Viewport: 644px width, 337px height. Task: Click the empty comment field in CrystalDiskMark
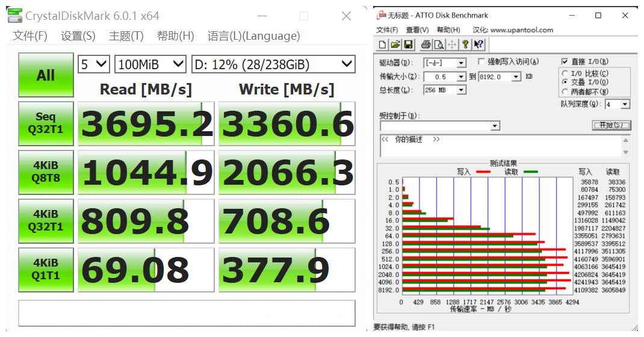click(187, 313)
